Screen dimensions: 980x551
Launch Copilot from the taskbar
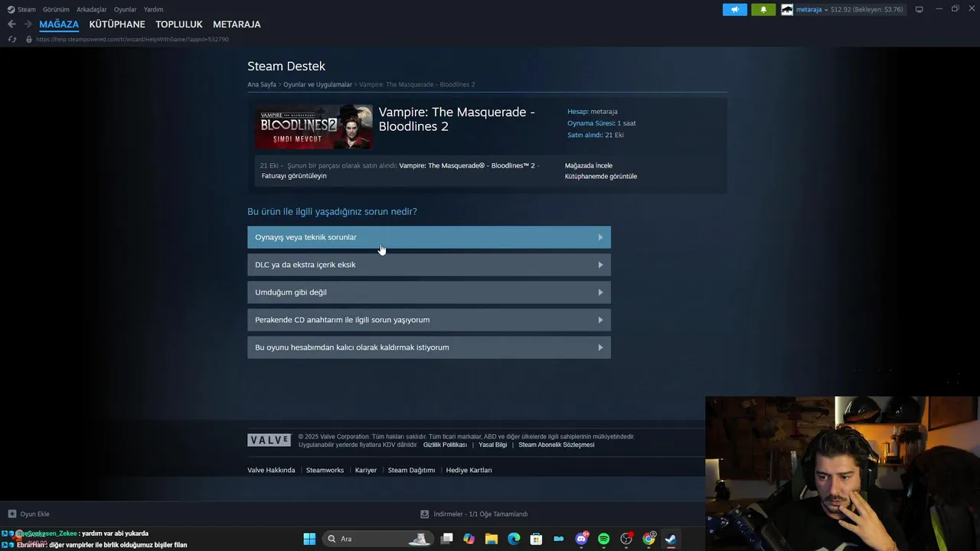tap(469, 539)
